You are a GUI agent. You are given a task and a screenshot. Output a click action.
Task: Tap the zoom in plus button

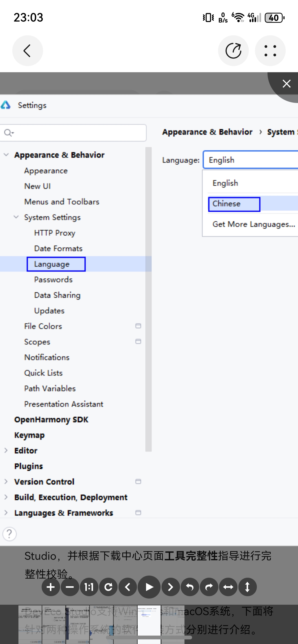click(x=51, y=587)
